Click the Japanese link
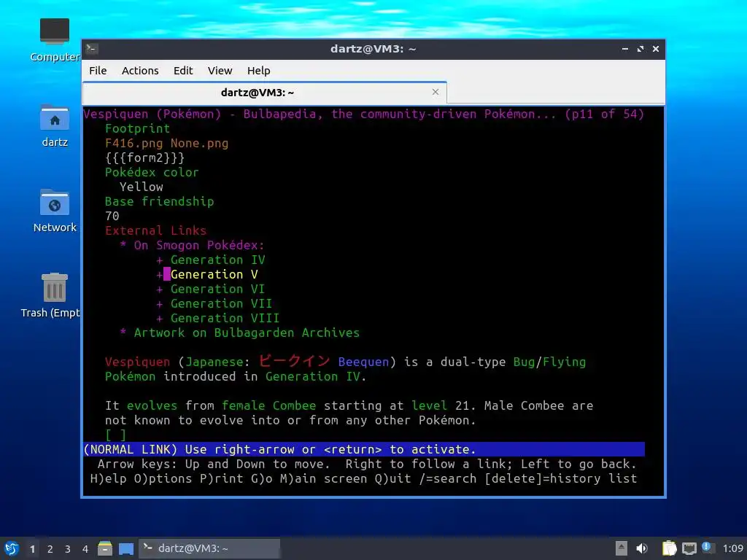747x560 pixels. click(x=214, y=362)
